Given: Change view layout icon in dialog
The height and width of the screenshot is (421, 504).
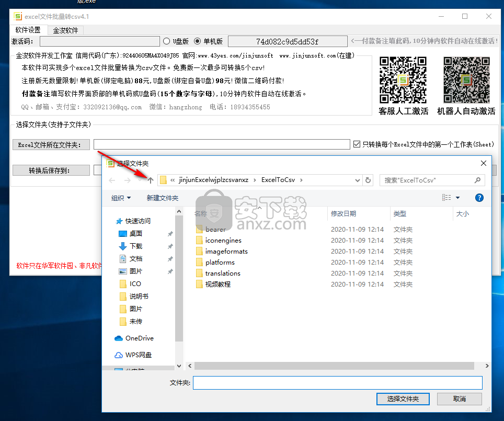Looking at the screenshot, I should tap(446, 198).
